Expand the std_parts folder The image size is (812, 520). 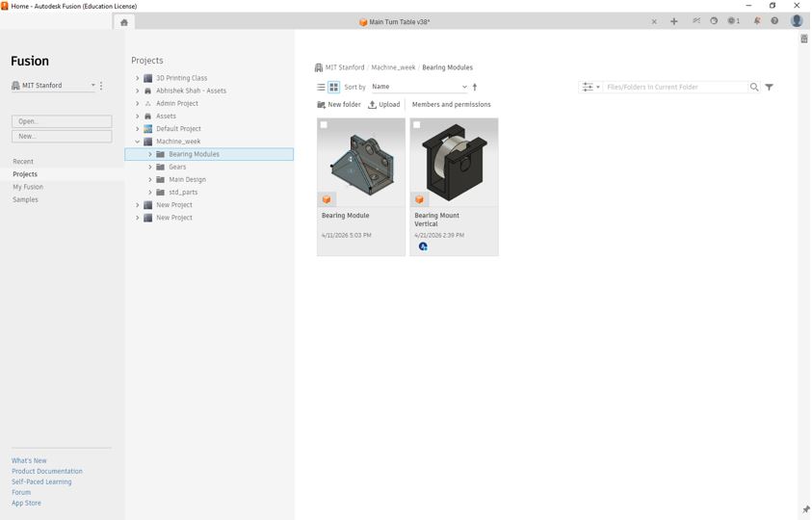[x=149, y=193]
